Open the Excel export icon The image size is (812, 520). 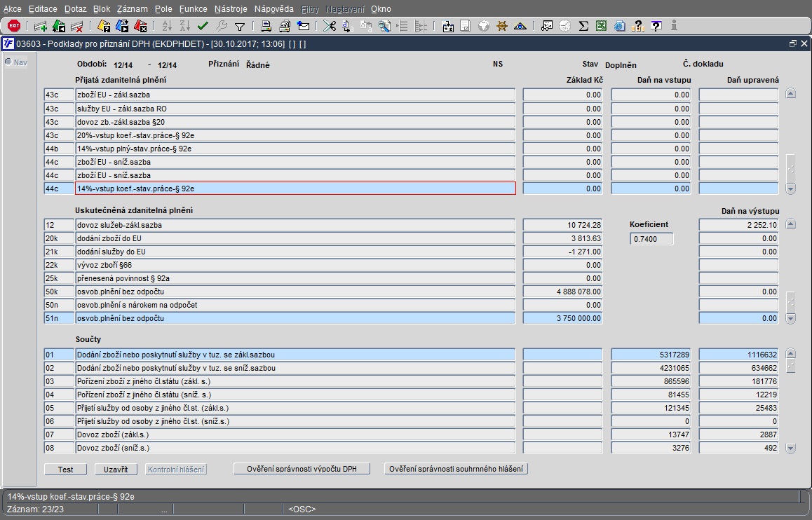pyautogui.click(x=601, y=26)
